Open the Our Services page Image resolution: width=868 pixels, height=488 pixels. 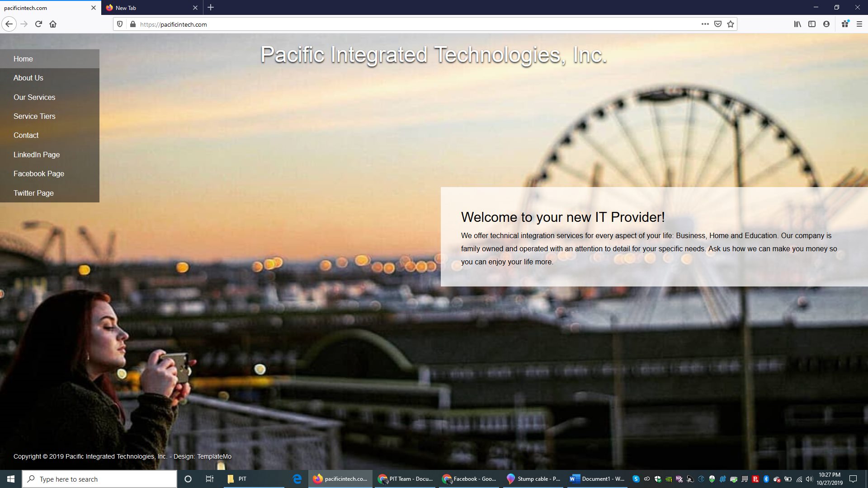click(x=50, y=97)
